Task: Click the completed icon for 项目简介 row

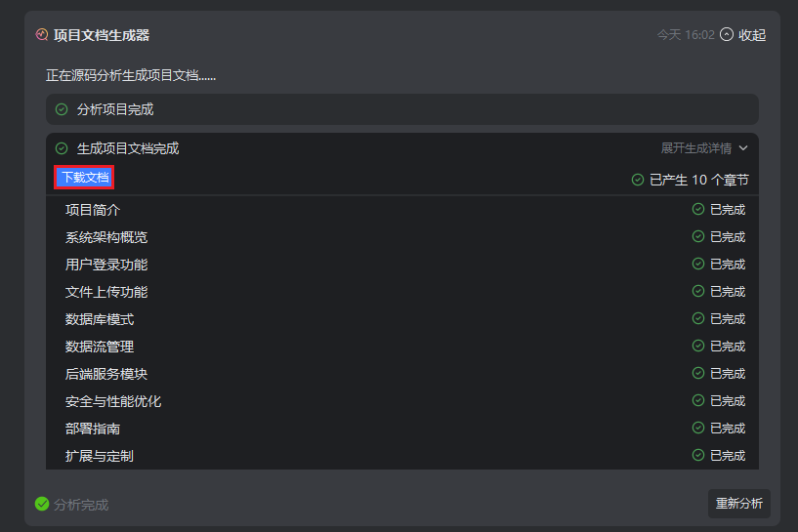Action: (x=698, y=209)
